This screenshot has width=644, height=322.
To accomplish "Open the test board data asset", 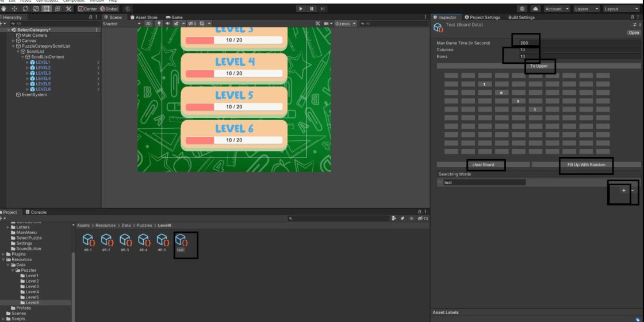I will tap(181, 242).
